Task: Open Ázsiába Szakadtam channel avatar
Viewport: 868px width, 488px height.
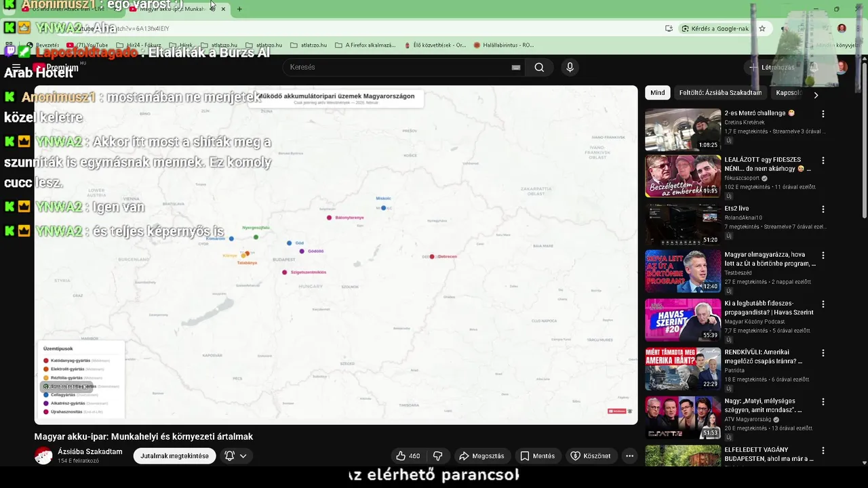Action: (43, 455)
